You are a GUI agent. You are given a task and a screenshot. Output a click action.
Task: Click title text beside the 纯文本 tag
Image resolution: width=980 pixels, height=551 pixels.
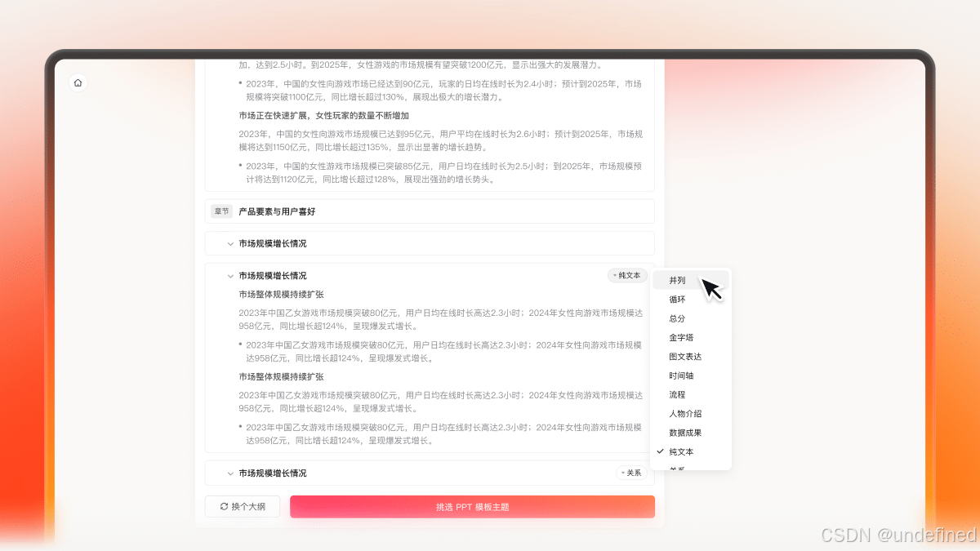273,276
